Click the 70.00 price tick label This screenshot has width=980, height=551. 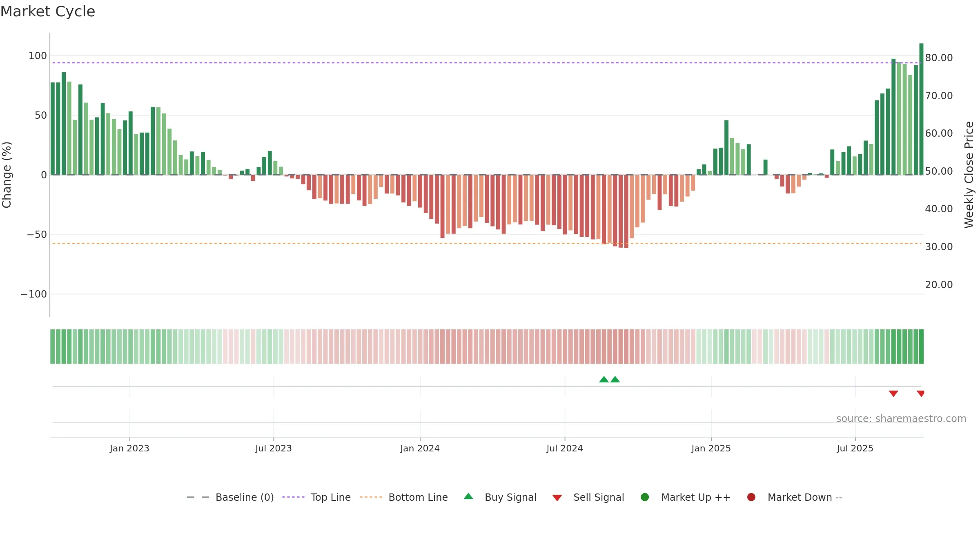[x=939, y=96]
